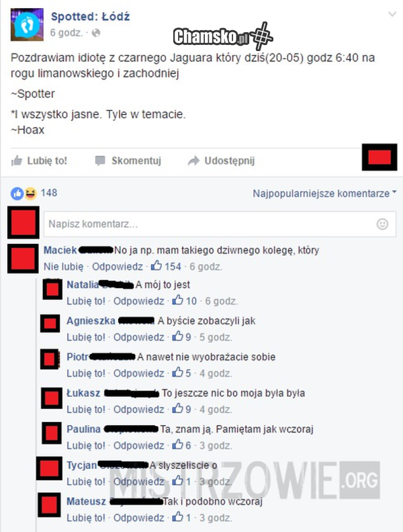Click the public globe privacy icon
The image size is (403, 532).
96,33
